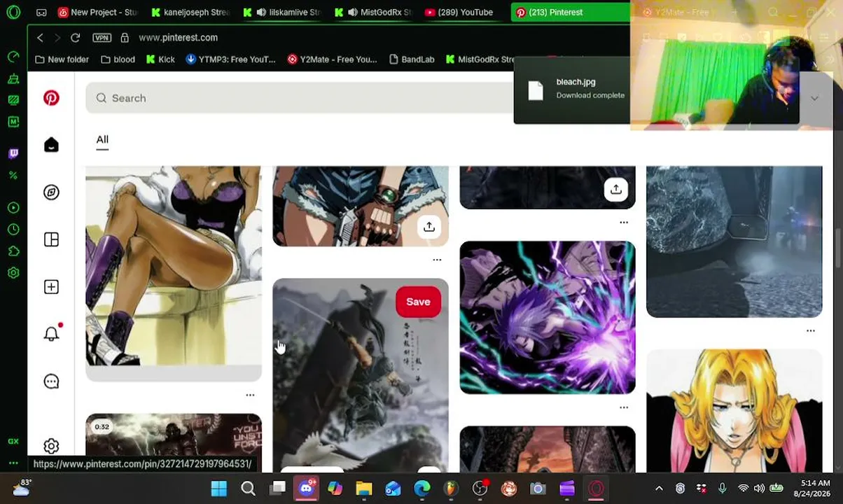The width and height of the screenshot is (843, 504).
Task: Open the workspaces gamepad icon in tab bar
Action: pos(41,12)
